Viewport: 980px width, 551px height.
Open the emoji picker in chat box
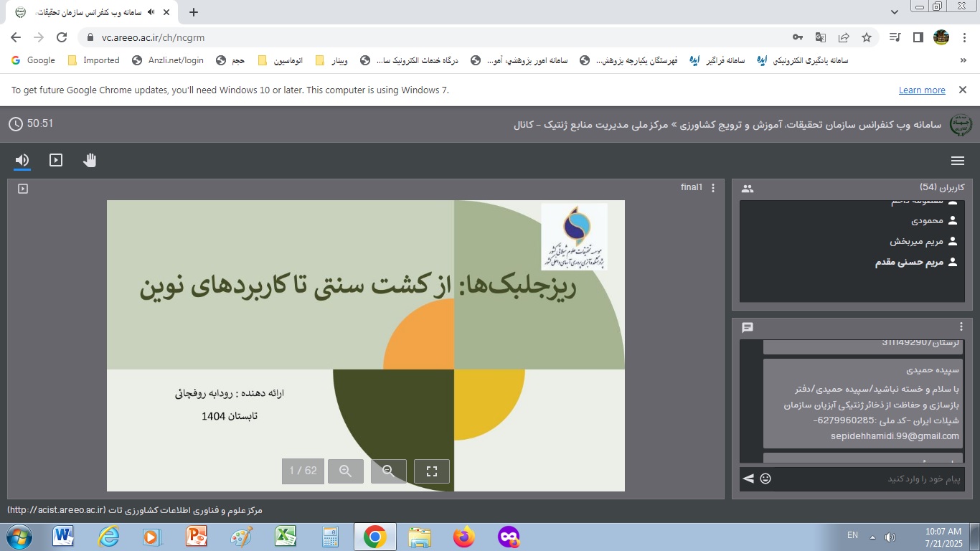point(765,479)
